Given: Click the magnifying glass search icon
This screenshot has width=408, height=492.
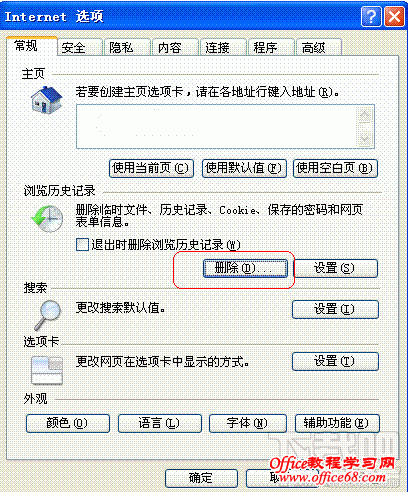Looking at the screenshot, I should [48, 315].
